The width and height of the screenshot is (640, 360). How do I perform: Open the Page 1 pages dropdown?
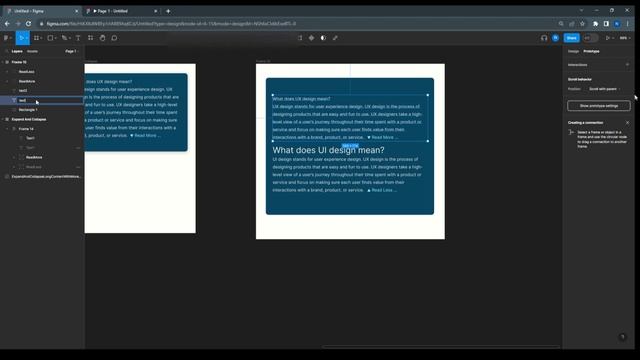tap(71, 51)
